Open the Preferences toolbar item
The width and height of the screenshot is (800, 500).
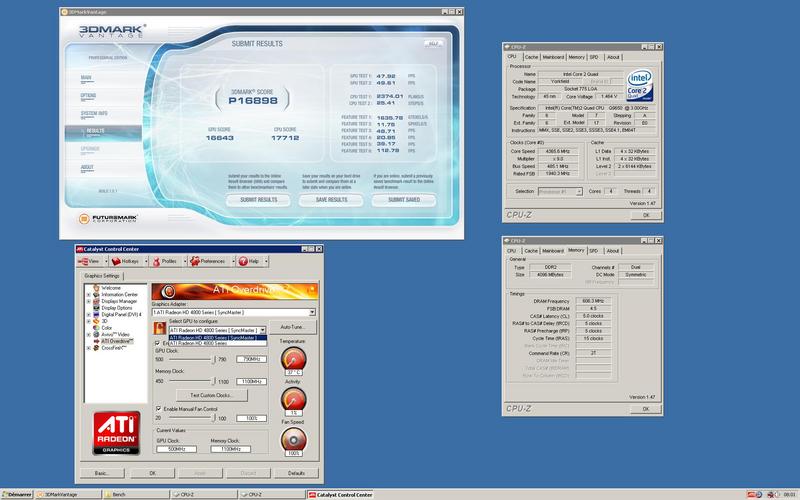click(x=208, y=261)
